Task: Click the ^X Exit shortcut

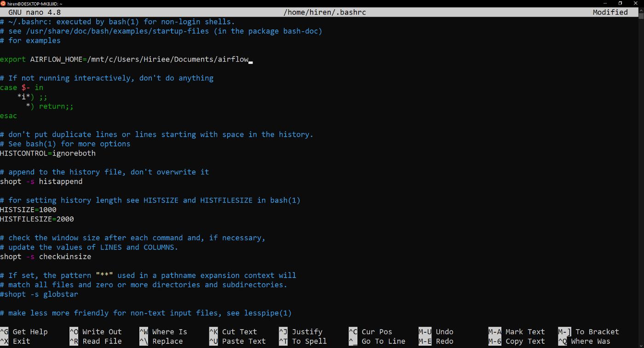Action: click(x=15, y=341)
